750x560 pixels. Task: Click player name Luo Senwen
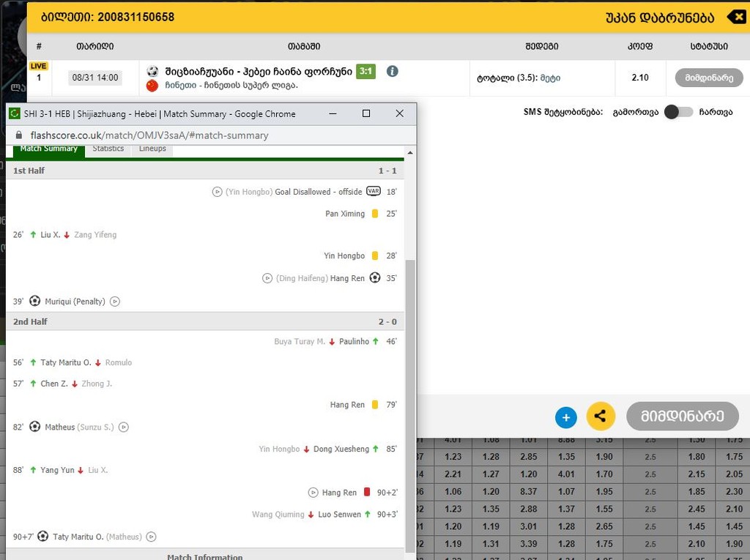click(340, 515)
